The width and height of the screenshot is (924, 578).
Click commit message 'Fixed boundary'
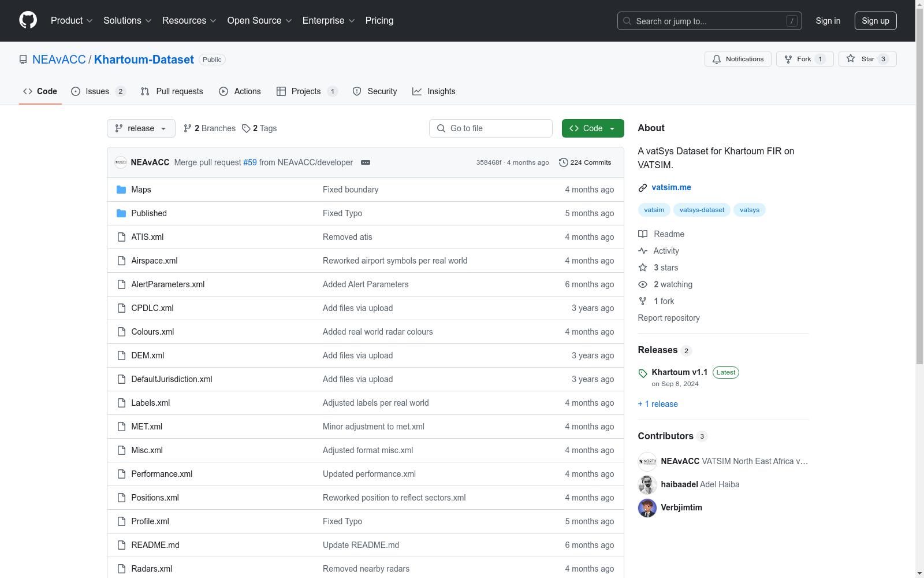click(351, 190)
